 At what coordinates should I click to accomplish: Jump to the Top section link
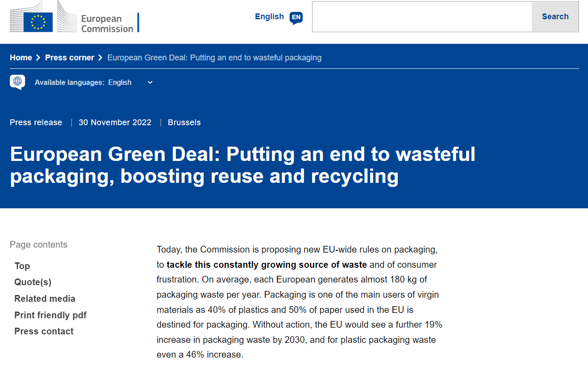click(22, 266)
